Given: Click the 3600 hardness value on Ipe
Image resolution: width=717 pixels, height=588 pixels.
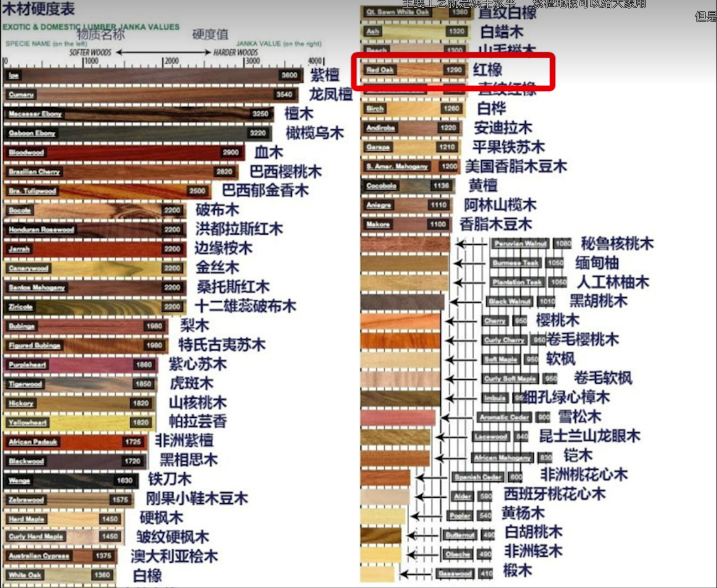Looking at the screenshot, I should (289, 75).
